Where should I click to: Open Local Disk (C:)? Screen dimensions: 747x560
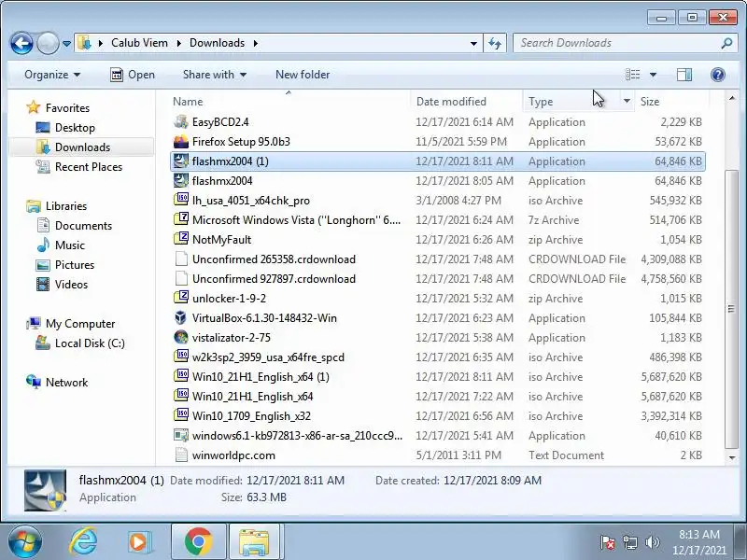click(x=90, y=343)
